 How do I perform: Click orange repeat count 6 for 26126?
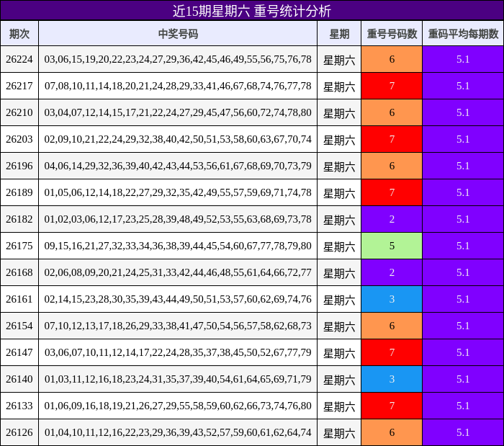pyautogui.click(x=392, y=433)
